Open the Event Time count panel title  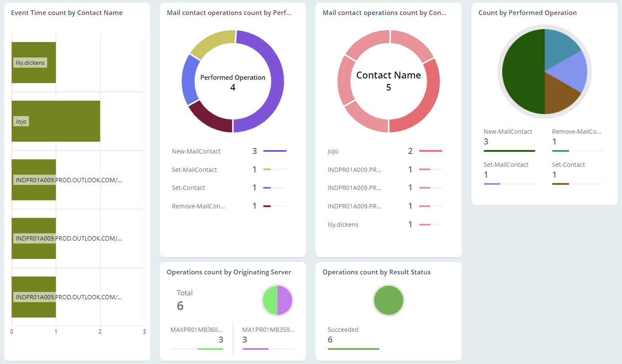click(67, 12)
